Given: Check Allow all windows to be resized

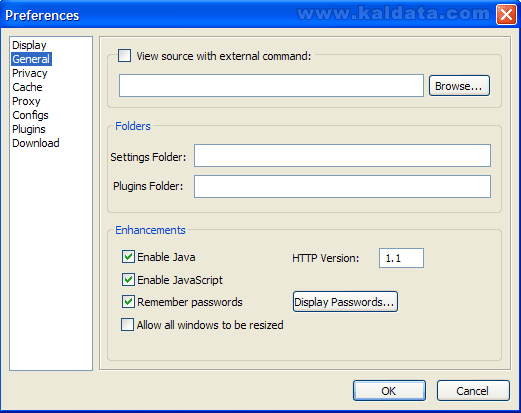Looking at the screenshot, I should point(127,324).
